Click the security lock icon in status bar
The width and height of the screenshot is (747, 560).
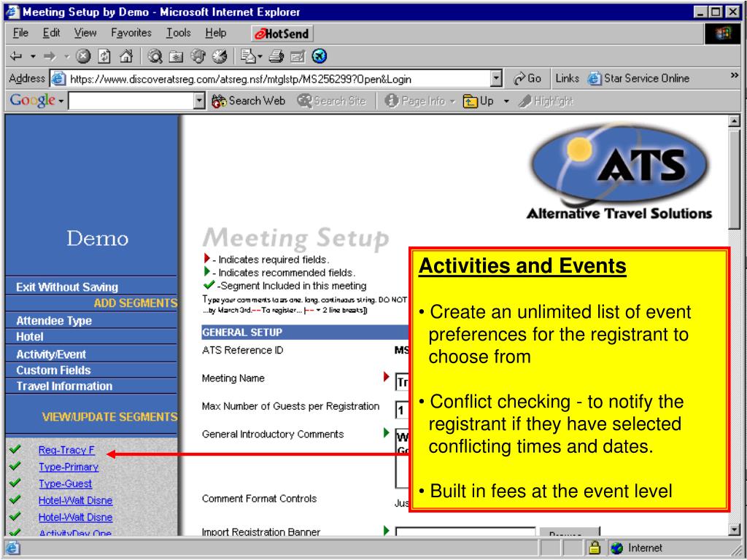click(595, 548)
